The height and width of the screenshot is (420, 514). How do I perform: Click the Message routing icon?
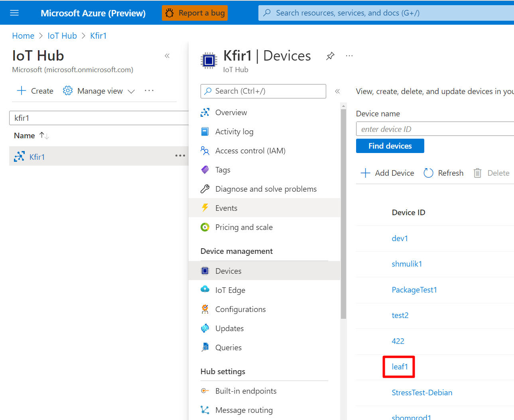tap(205, 410)
